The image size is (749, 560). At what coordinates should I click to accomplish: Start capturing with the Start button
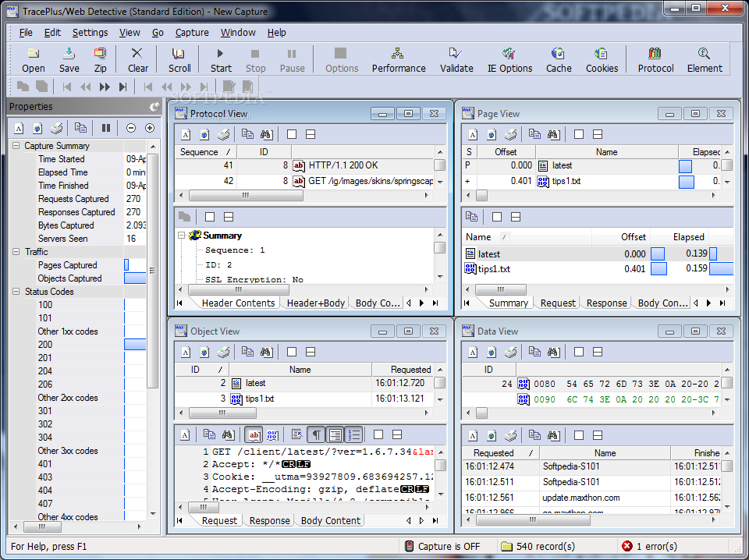[221, 60]
